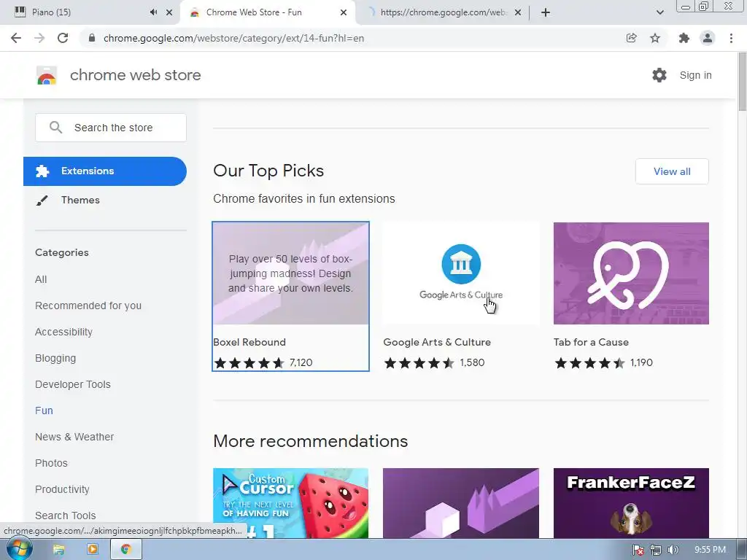
Task: Open a new tab with the plus button
Action: point(546,12)
